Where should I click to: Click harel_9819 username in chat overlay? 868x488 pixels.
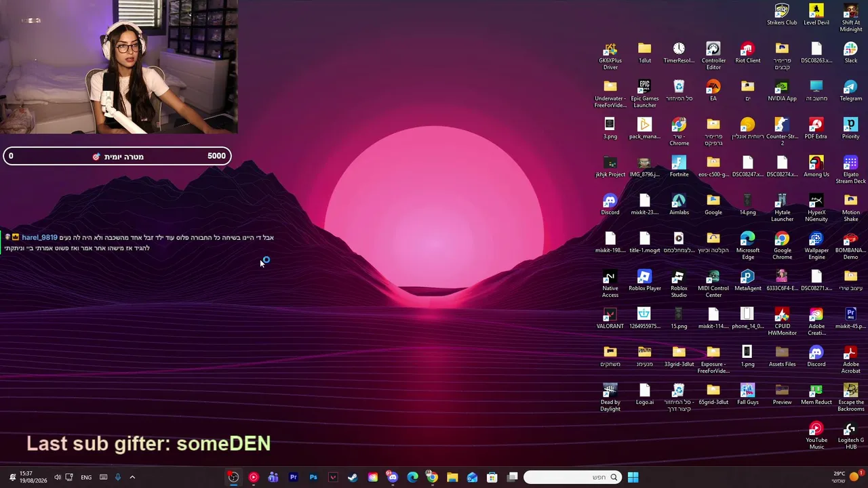click(x=39, y=238)
